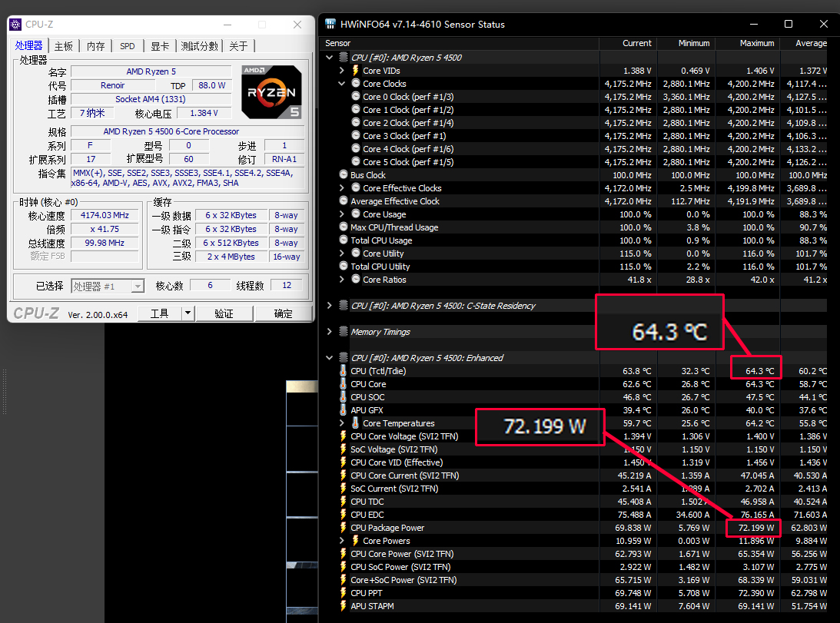Expand the Core VIDs row
The width and height of the screenshot is (840, 623).
[x=342, y=71]
